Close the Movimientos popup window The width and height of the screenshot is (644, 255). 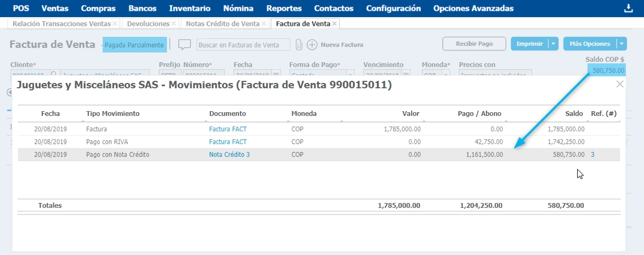620,84
